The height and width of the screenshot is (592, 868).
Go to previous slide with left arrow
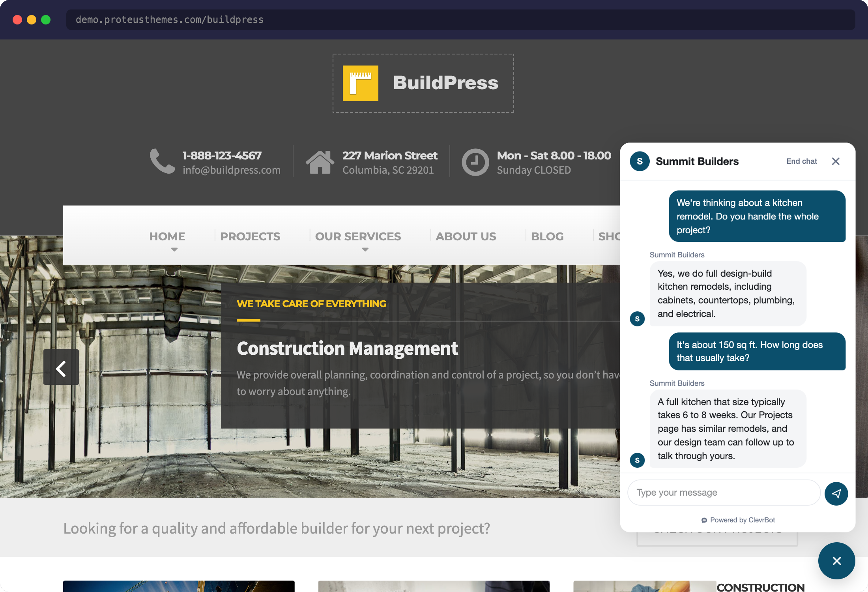[61, 367]
